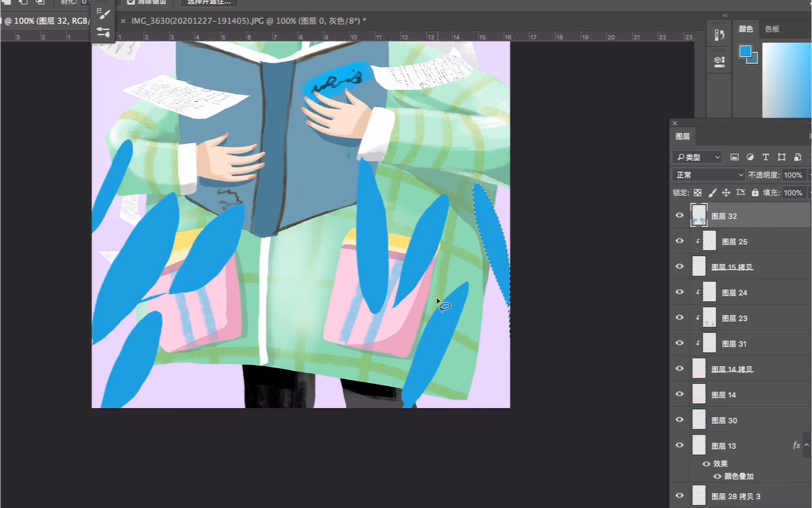This screenshot has height=508, width=812.
Task: Click the clipping arrow on 图层 25
Action: [698, 241]
